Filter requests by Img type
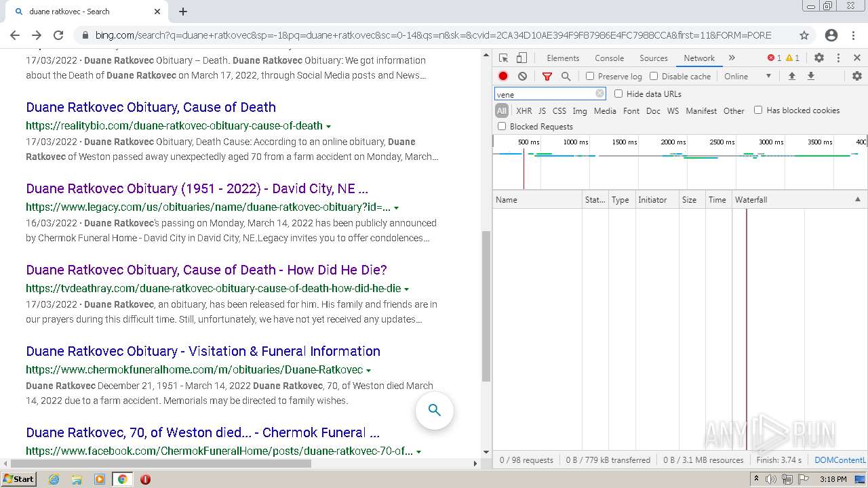 (580, 110)
